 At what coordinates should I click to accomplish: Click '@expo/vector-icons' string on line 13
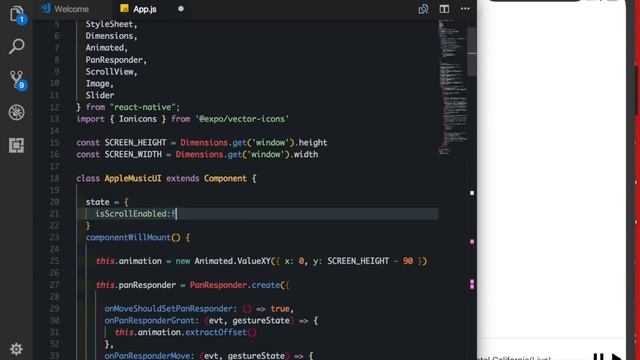point(242,119)
